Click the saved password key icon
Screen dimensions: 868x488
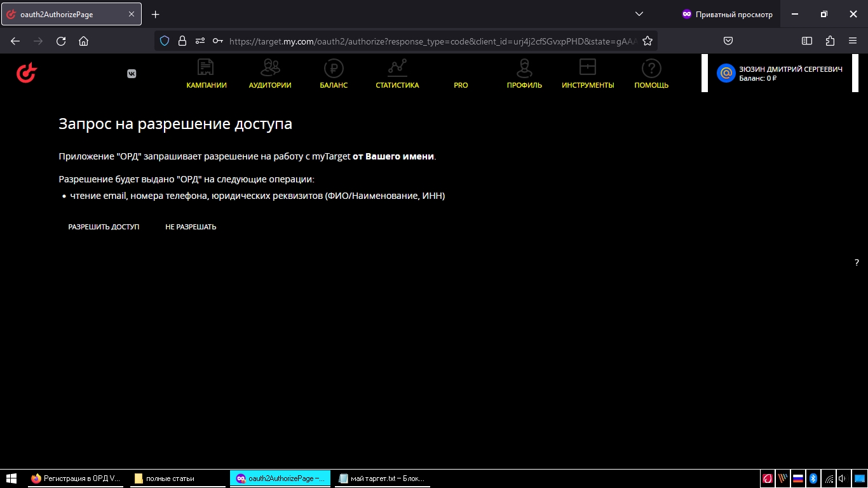click(218, 41)
